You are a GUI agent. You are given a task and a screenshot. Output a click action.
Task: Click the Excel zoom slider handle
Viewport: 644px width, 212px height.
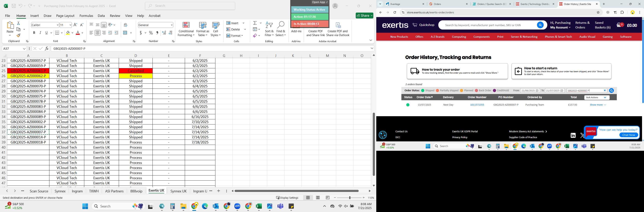tap(350, 198)
